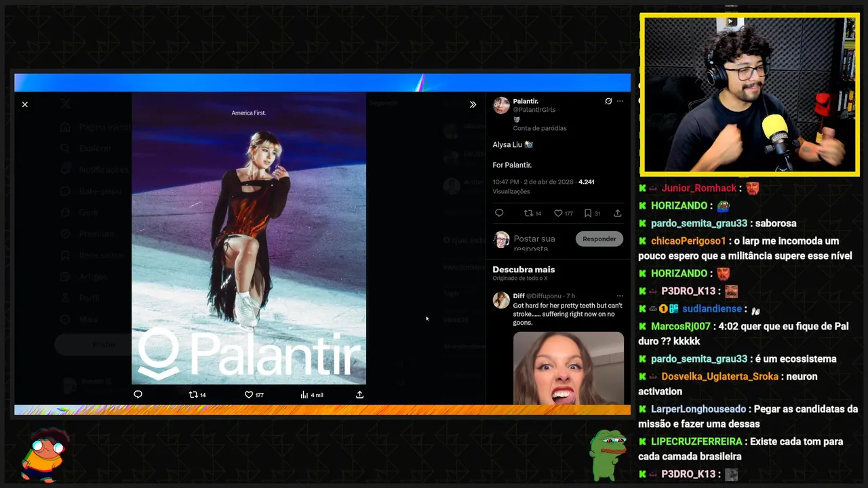Click the MarcosRj007 chat username

pyautogui.click(x=681, y=326)
